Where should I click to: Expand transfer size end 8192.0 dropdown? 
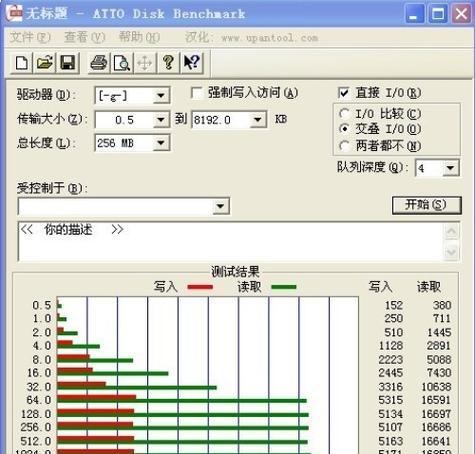[x=257, y=120]
